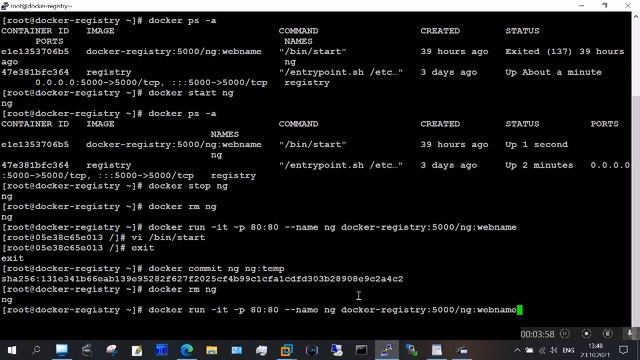Viewport: 640px width, 360px height.
Task: Click the 'docker start ng' command
Action: pyautogui.click(x=191, y=93)
